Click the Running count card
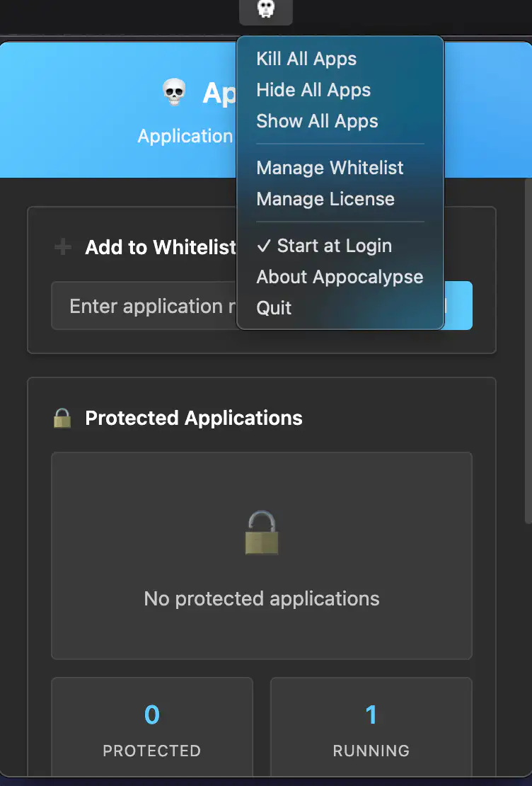 tap(371, 727)
